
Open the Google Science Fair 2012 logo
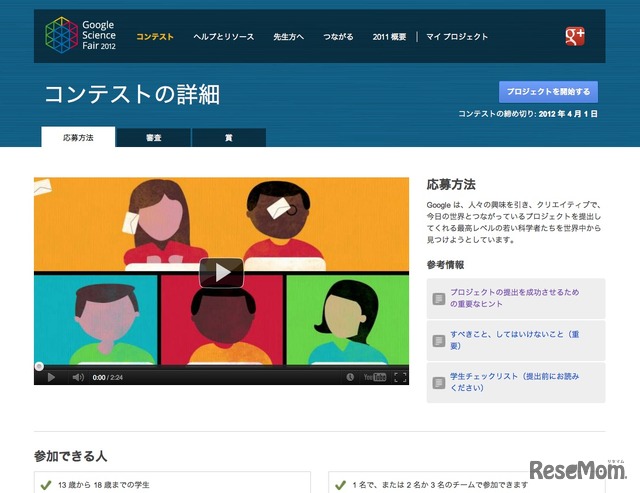pos(80,35)
